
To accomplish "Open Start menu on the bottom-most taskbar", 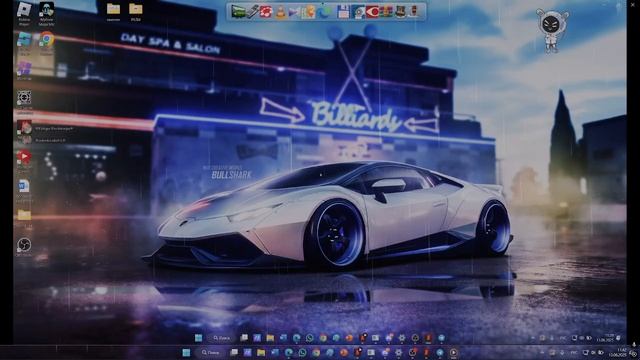I will pos(186,352).
